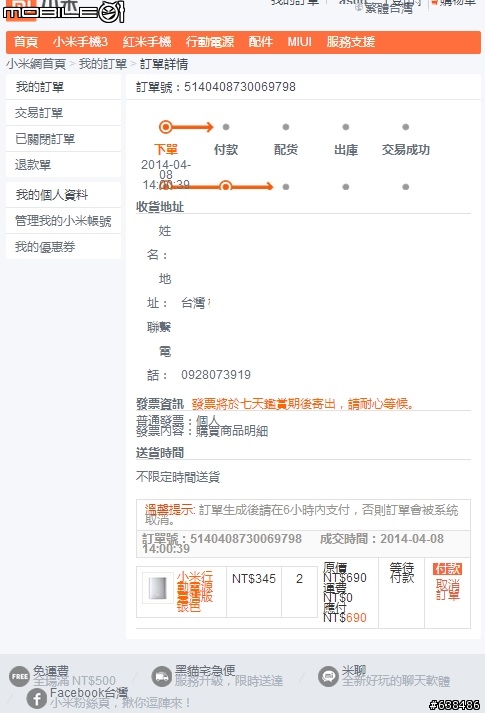The width and height of the screenshot is (485, 713).
Task: Click the 米聊 chat bubble icon
Action: [x=328, y=677]
